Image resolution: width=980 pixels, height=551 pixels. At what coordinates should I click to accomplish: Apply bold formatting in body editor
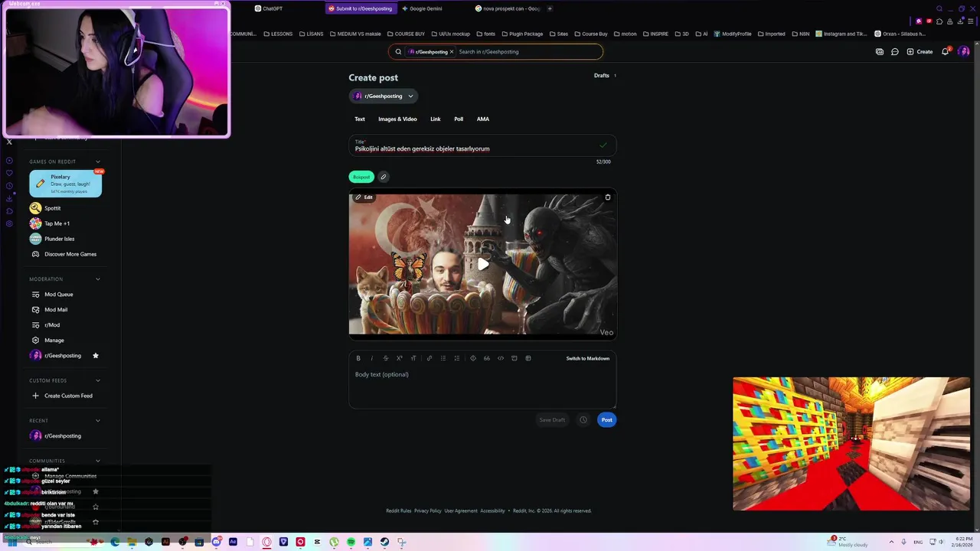pyautogui.click(x=358, y=358)
